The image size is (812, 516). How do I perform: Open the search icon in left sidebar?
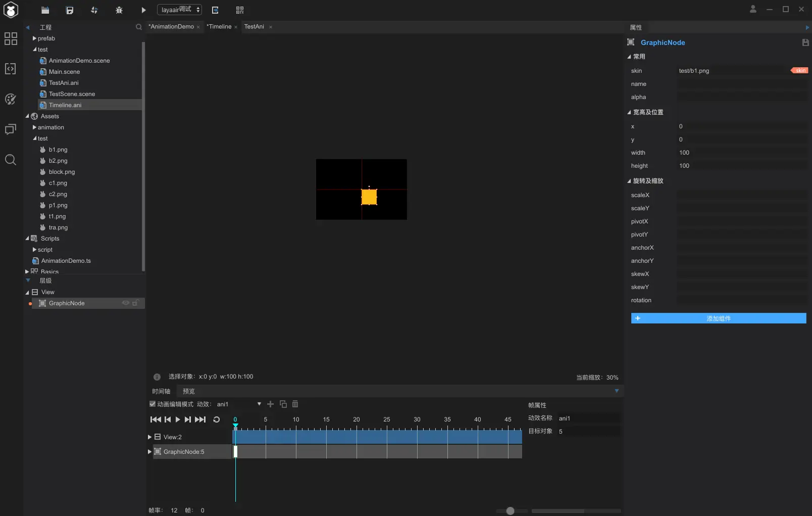coord(11,160)
